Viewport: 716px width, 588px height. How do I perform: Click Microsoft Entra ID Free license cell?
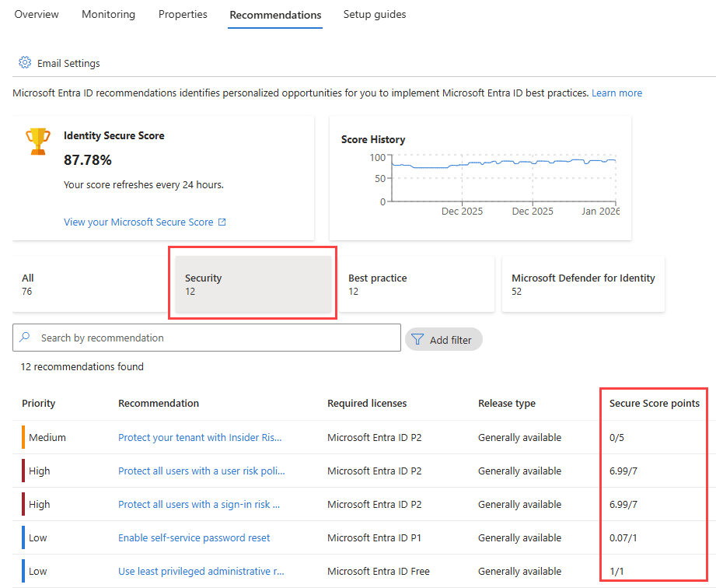(378, 571)
